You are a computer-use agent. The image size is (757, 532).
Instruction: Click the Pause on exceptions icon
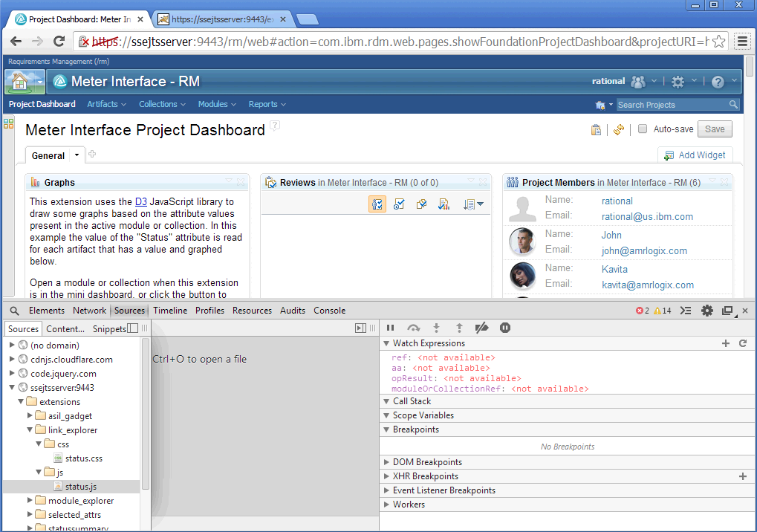505,328
